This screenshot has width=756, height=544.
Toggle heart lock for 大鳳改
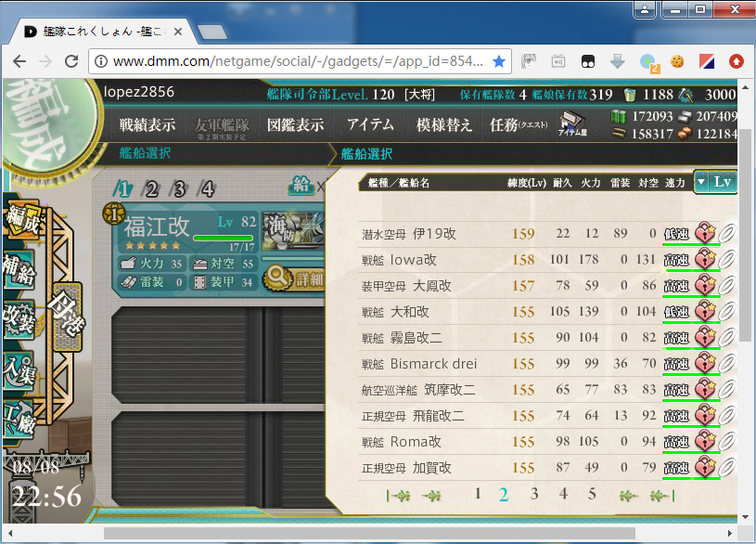click(705, 286)
